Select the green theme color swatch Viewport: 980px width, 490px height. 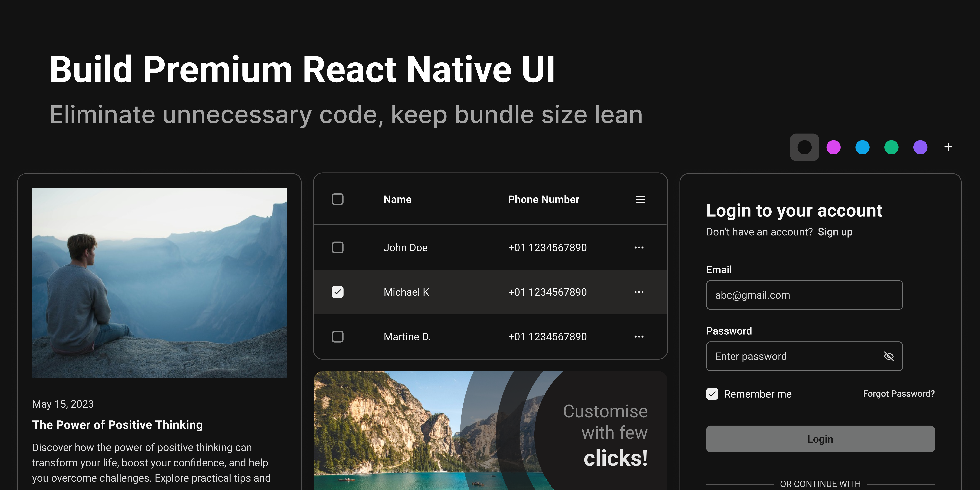[x=891, y=147]
